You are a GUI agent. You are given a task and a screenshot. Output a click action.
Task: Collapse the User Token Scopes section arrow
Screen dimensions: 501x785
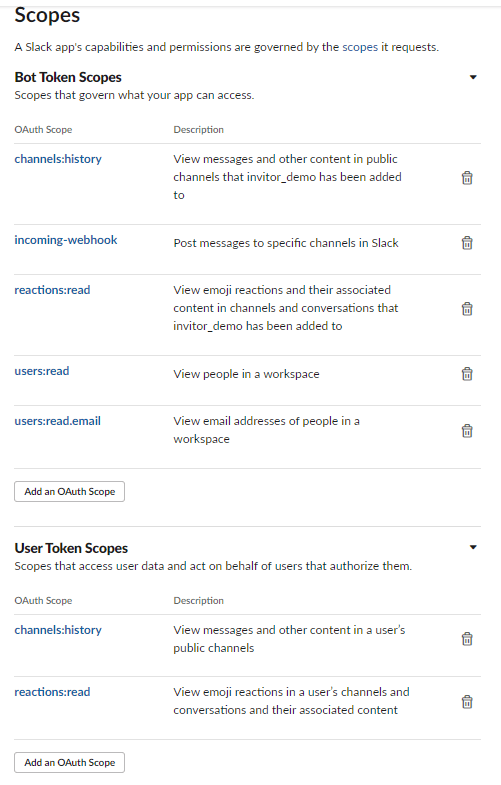(x=473, y=547)
